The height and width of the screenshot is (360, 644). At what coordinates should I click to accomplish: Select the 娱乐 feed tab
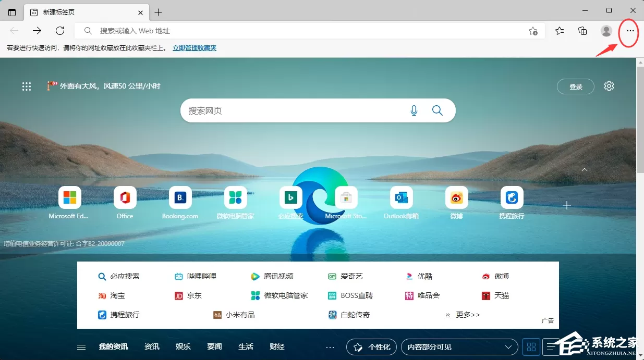point(183,347)
